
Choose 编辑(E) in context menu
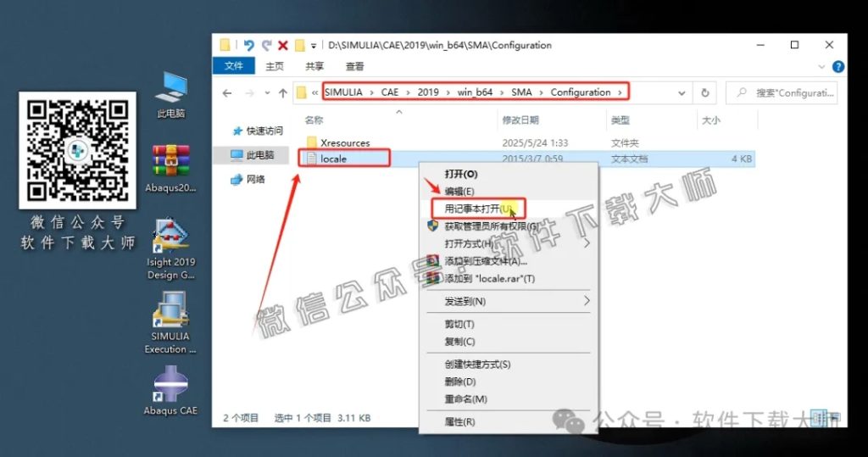pyautogui.click(x=509, y=191)
